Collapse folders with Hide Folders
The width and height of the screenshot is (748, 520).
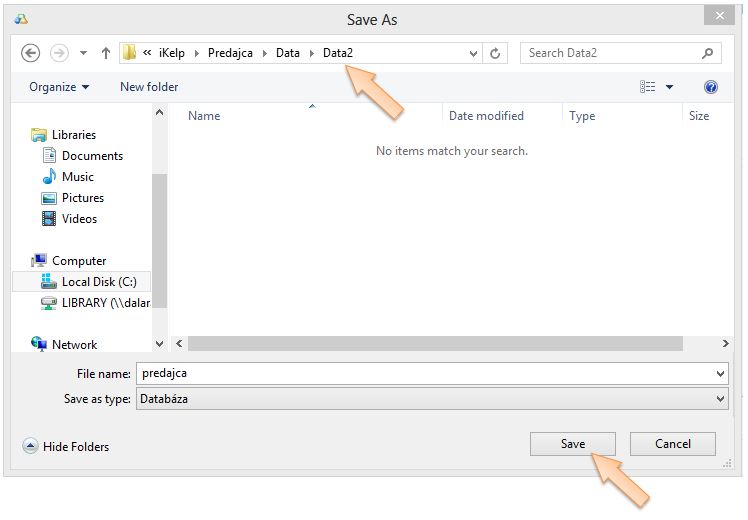(x=66, y=446)
